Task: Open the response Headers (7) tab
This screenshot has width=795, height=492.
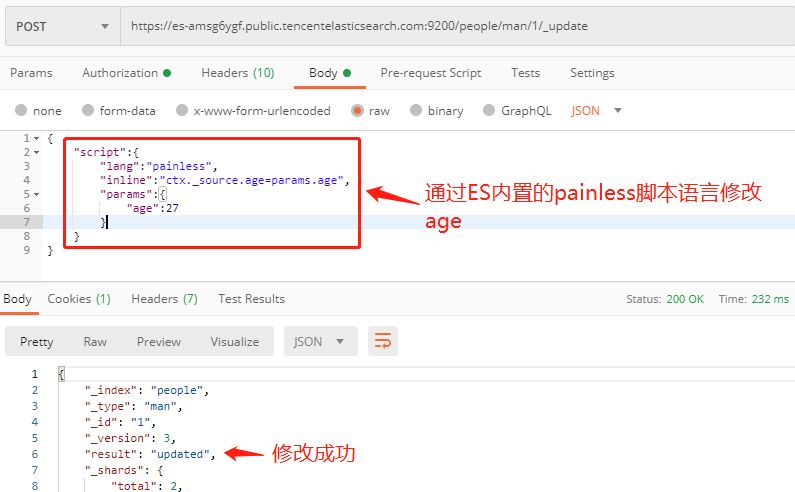Action: click(164, 299)
